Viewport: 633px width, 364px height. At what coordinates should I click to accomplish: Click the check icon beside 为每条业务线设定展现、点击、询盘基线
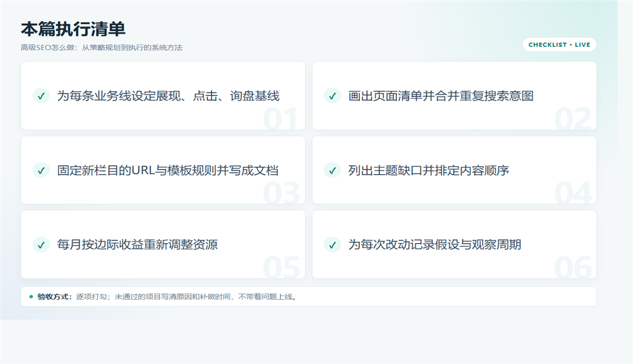pyautogui.click(x=41, y=95)
